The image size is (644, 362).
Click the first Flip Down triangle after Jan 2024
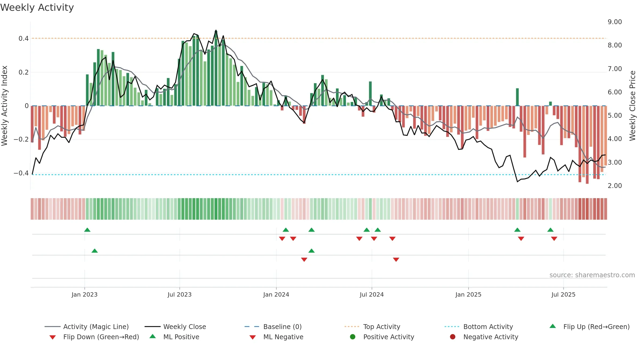282,239
